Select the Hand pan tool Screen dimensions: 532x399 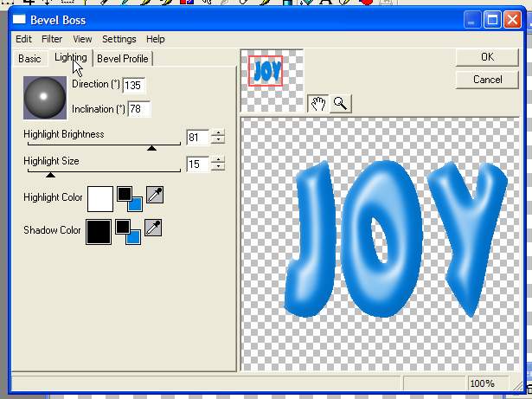point(318,104)
